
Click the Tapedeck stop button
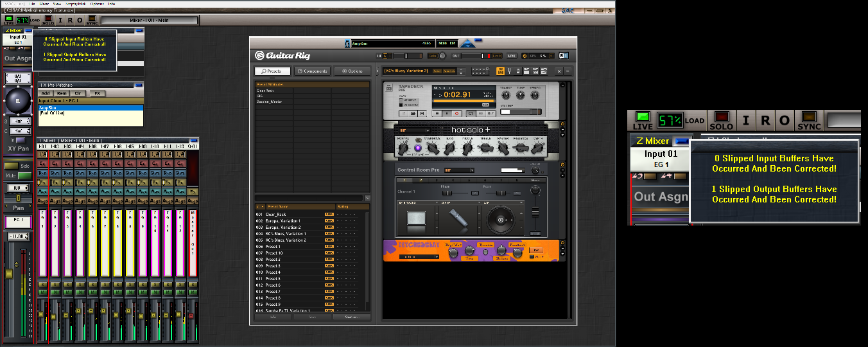pyautogui.click(x=437, y=114)
